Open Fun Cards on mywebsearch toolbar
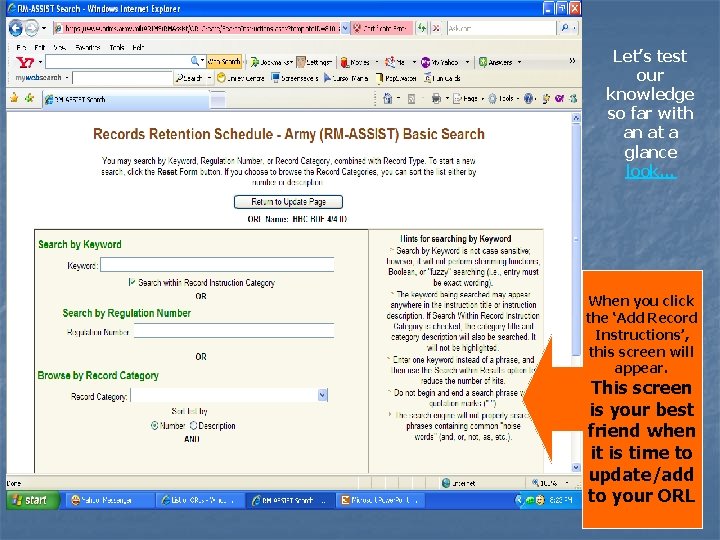Image resolution: width=720 pixels, height=540 pixels. pos(442,78)
